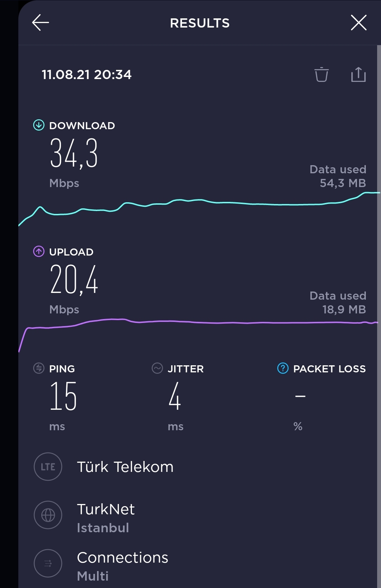Tap the back arrow icon
381x588 pixels.
[41, 23]
